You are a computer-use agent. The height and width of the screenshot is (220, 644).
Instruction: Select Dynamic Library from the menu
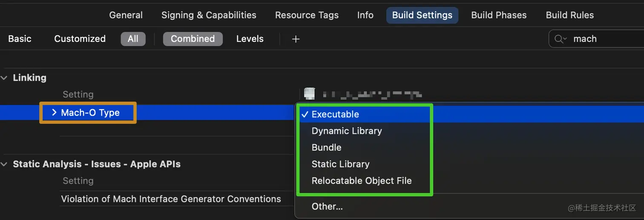click(347, 131)
